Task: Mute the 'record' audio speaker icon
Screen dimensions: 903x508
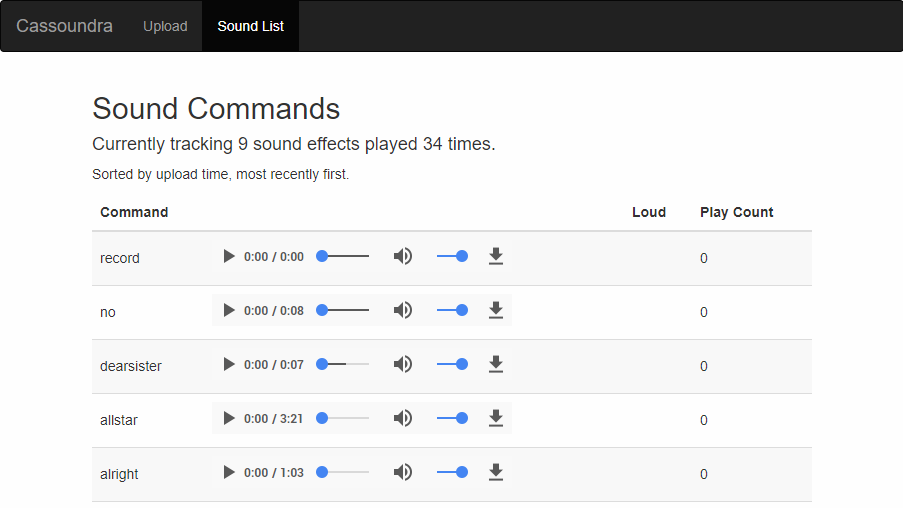Action: (403, 256)
